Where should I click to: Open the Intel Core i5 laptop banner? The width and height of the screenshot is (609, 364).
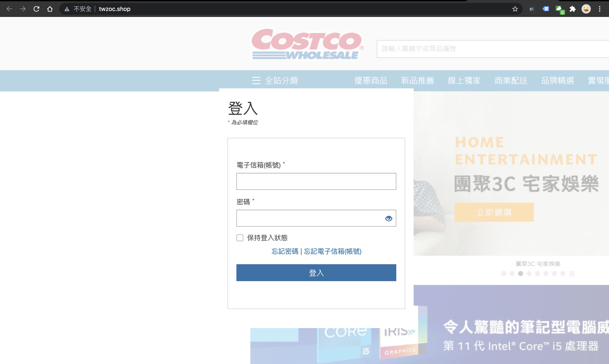coord(511,324)
